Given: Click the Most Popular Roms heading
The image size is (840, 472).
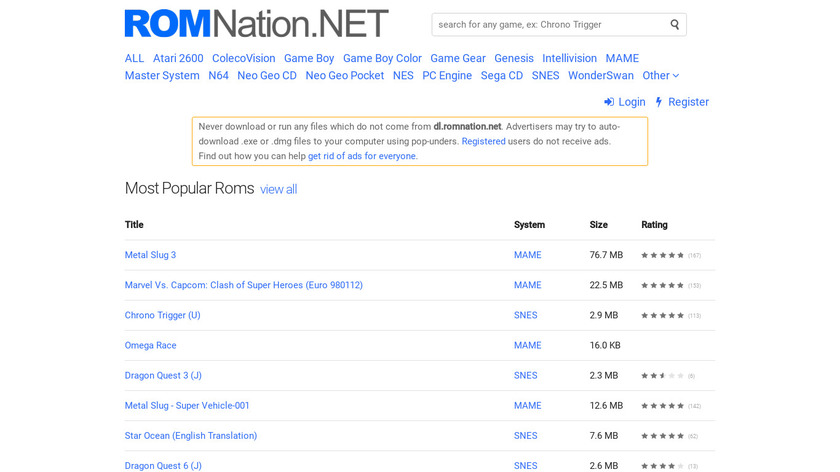Looking at the screenshot, I should [189, 189].
